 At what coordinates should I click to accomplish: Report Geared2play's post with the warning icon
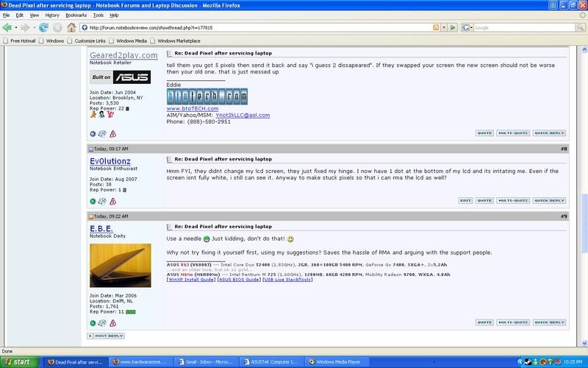(113, 134)
